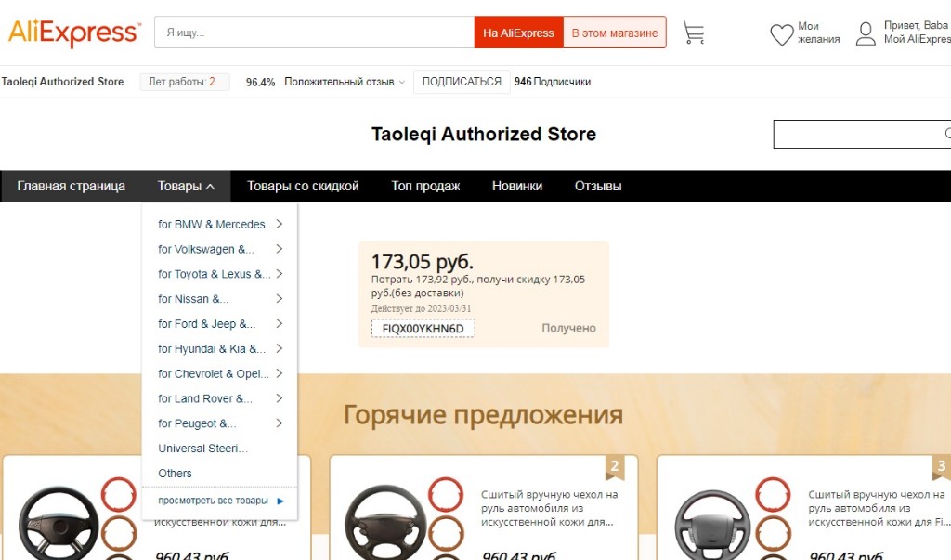Select 'for Nissan &...' menu item
Image resolution: width=951 pixels, height=560 pixels.
193,299
